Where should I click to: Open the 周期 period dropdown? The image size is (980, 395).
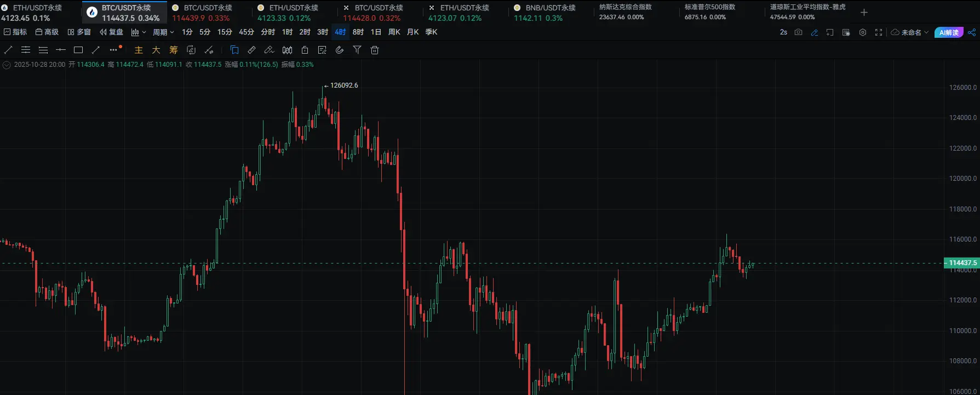coord(163,32)
